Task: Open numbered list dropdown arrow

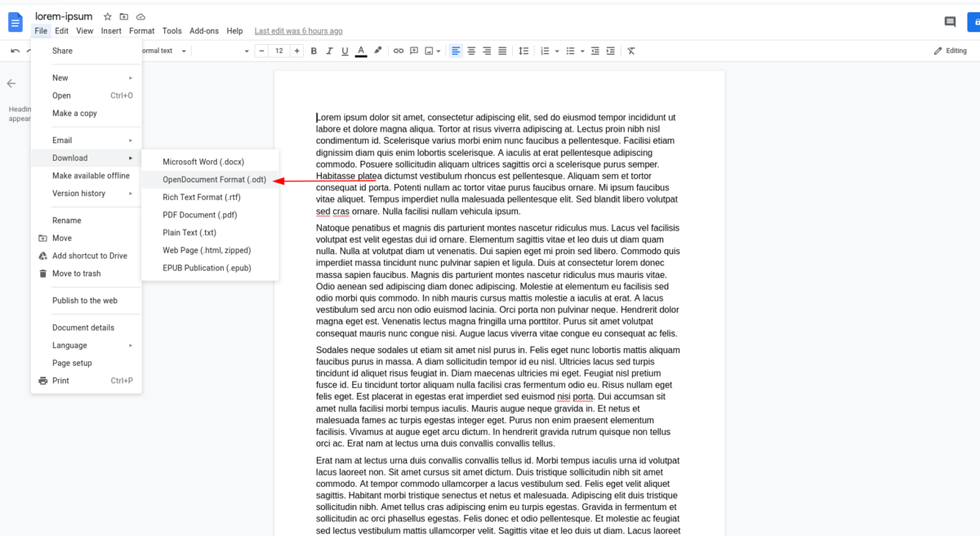Action: coord(557,51)
